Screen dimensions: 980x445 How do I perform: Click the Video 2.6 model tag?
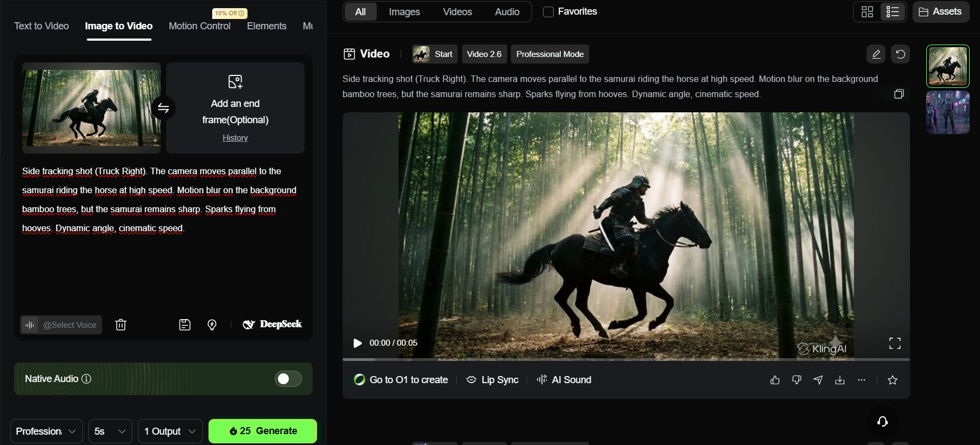[484, 54]
